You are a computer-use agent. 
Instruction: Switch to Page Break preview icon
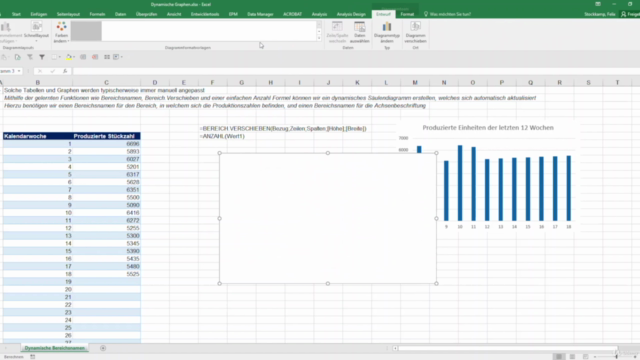tap(586, 357)
